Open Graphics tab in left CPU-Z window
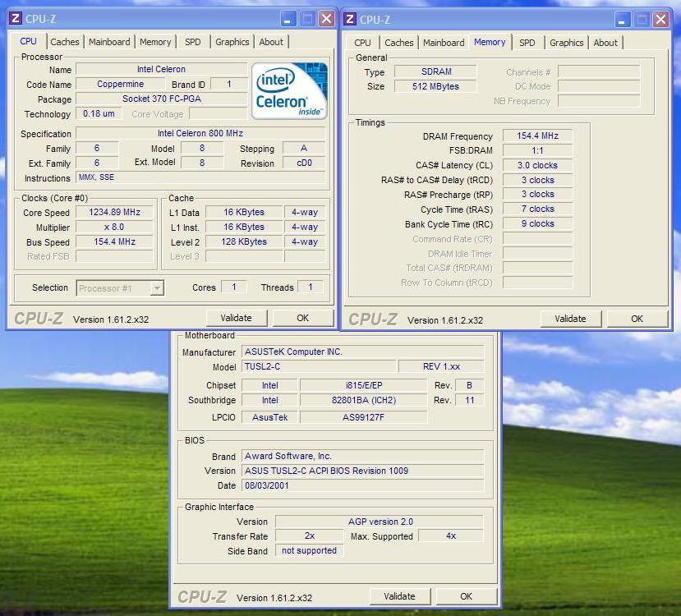 (x=232, y=42)
